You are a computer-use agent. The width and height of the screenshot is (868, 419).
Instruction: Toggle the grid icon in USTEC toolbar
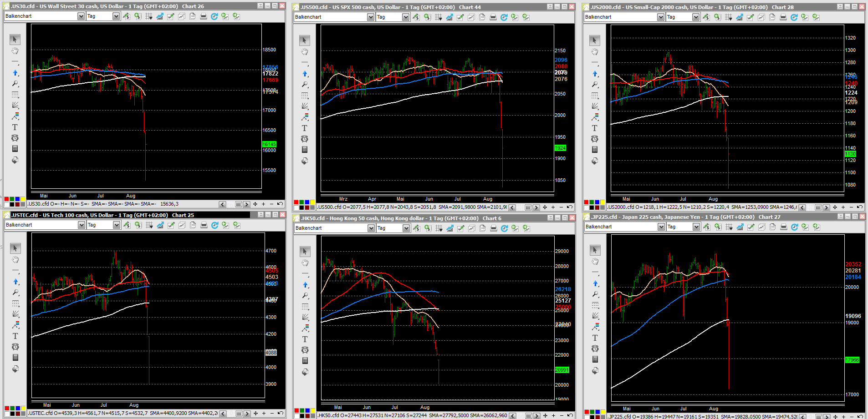coord(149,225)
